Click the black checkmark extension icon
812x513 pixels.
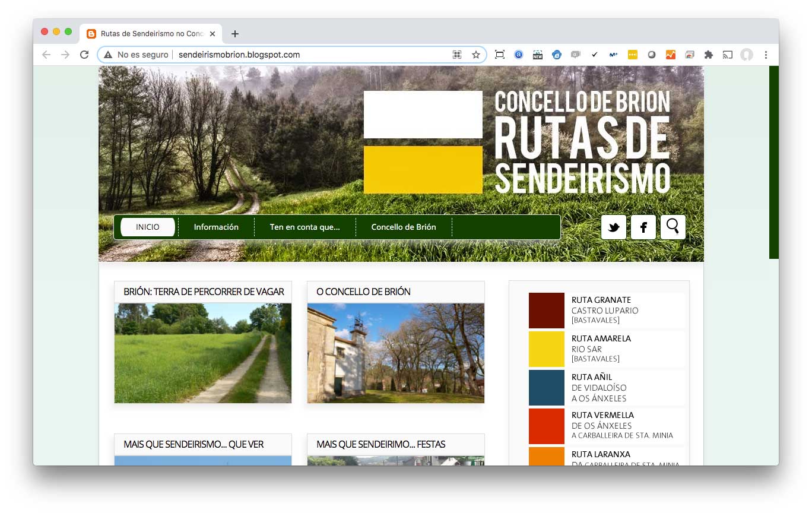(595, 55)
